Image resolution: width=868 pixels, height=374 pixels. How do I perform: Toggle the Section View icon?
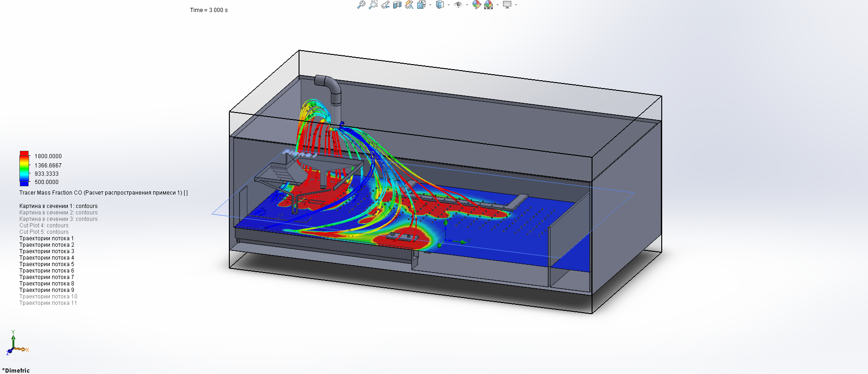(x=397, y=5)
